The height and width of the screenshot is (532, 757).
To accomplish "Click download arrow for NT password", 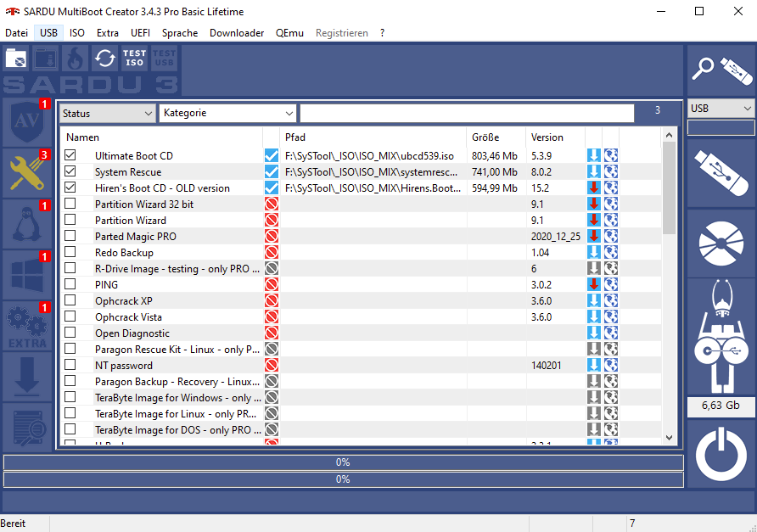I will point(594,366).
